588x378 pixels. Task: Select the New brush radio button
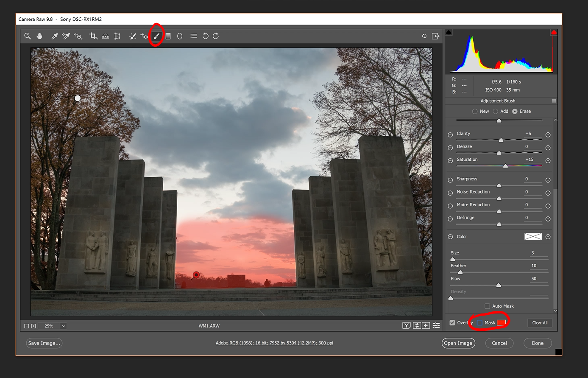(x=475, y=111)
